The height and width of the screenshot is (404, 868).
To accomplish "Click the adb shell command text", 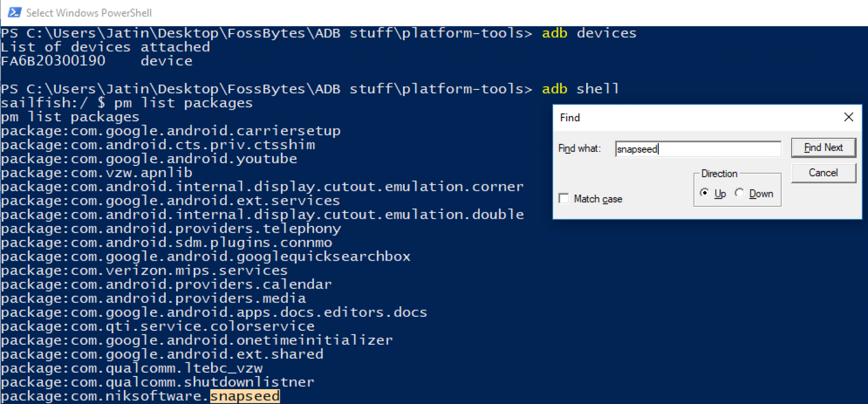I will click(580, 89).
